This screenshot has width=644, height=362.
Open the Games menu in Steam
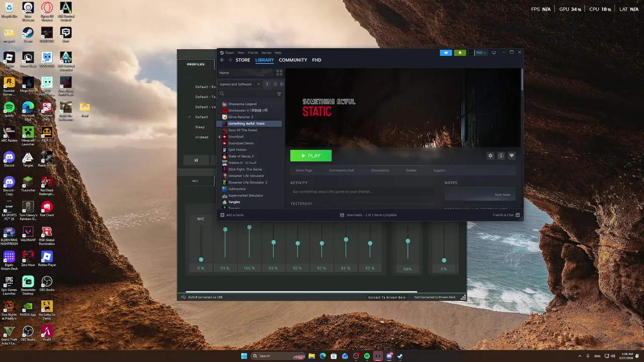point(266,52)
